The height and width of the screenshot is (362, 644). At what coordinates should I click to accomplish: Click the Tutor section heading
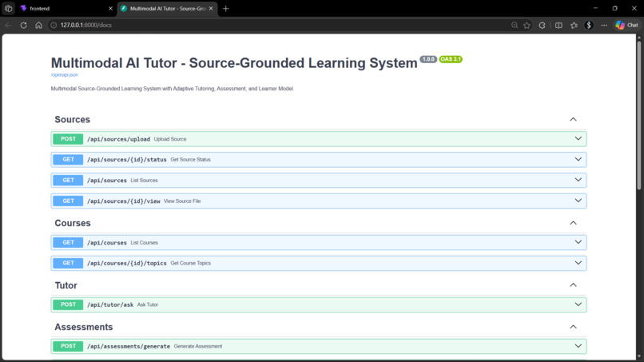click(66, 285)
